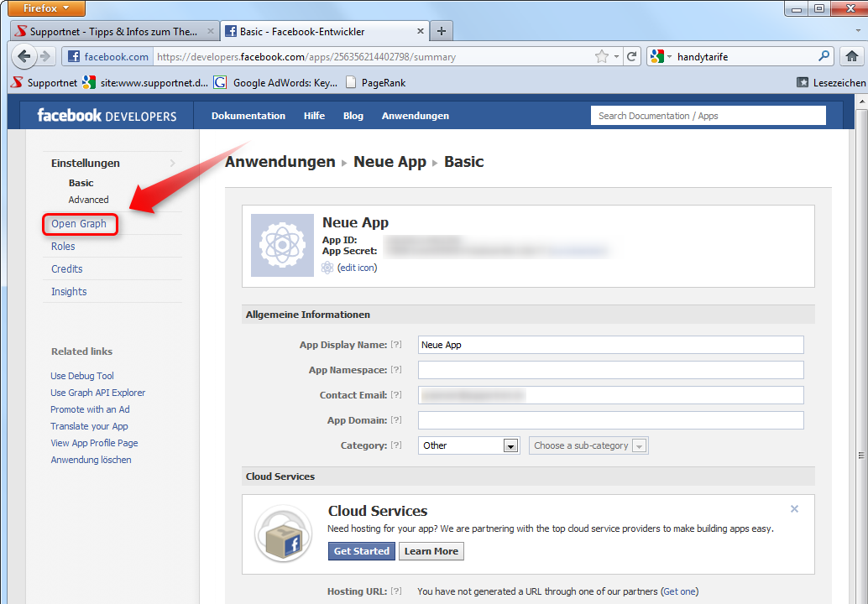Open help for Contact Email
The image size is (868, 604).
(x=395, y=395)
